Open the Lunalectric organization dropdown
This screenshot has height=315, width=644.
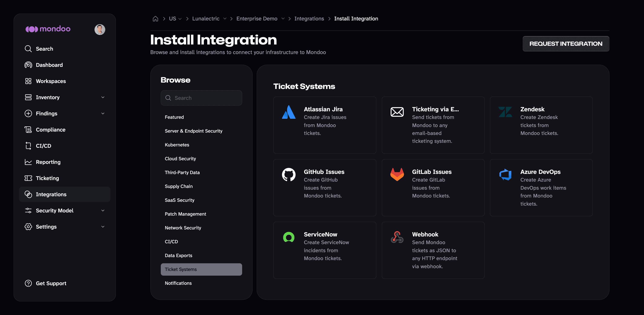(225, 19)
